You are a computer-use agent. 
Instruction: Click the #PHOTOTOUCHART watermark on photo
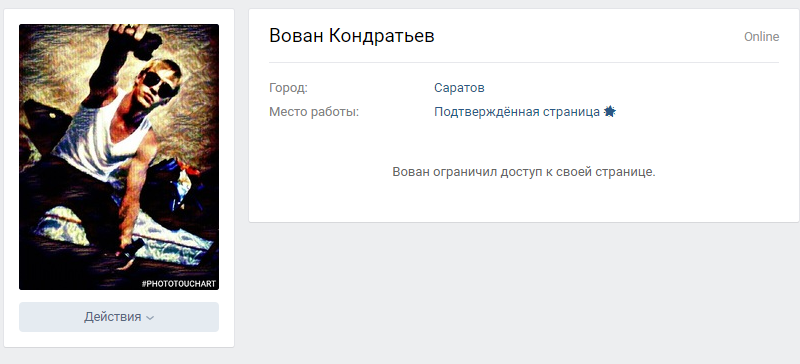[x=179, y=284]
